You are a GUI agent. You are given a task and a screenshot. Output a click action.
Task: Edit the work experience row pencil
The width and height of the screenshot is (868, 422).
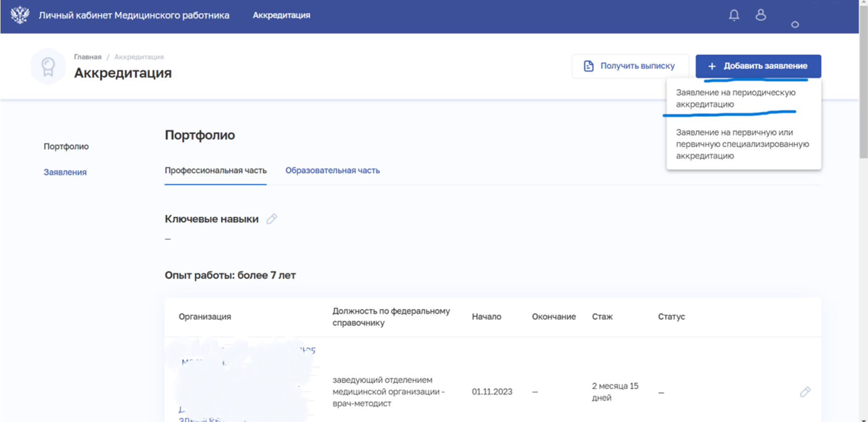click(x=805, y=392)
